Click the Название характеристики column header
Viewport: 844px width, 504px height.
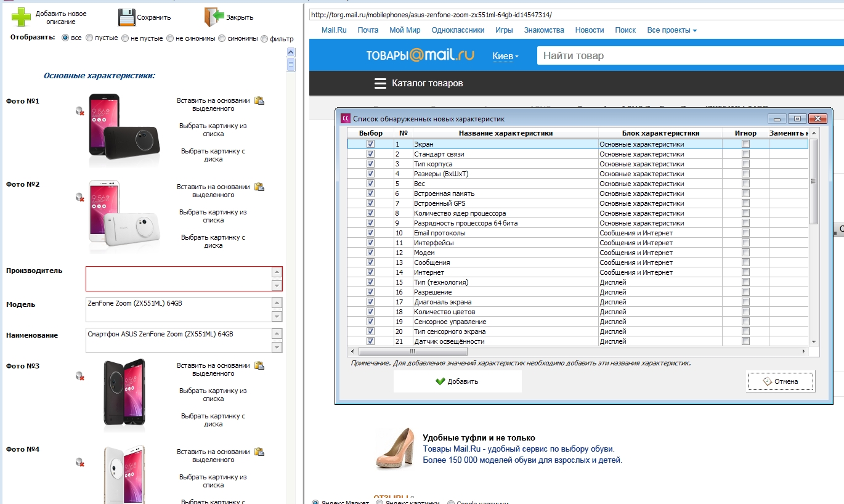click(x=505, y=133)
